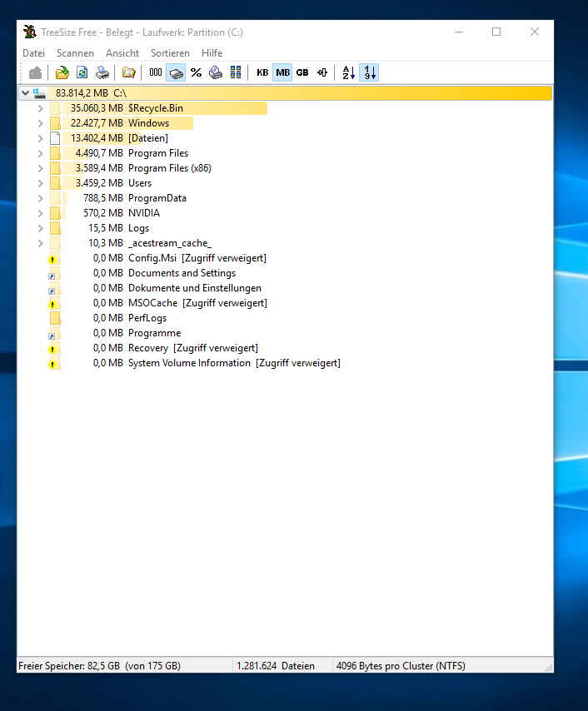This screenshot has width=588, height=711.
Task: Expand the NVIDIA folder arrow
Action: pos(40,213)
